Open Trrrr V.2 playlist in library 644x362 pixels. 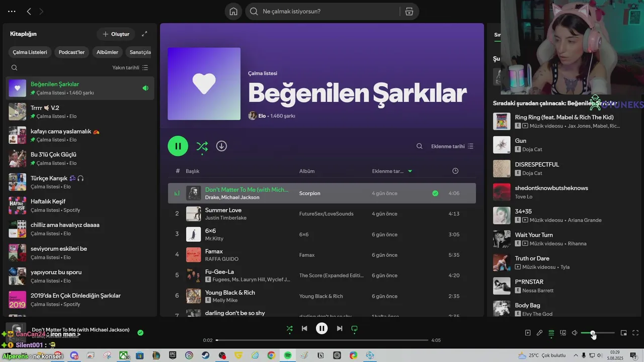coord(80,112)
